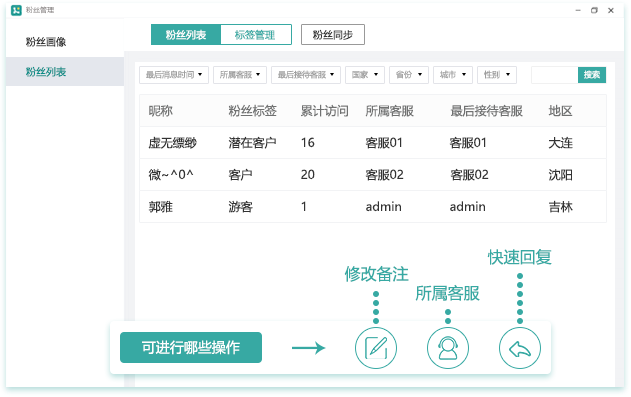Expand the 性别 gender dropdown
Image resolution: width=631 pixels, height=397 pixels.
497,75
